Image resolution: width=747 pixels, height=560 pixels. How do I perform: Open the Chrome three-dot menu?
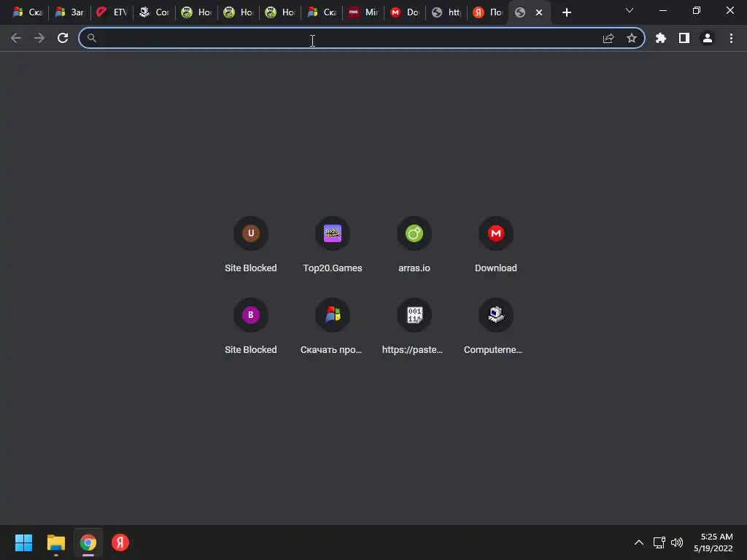click(x=731, y=38)
